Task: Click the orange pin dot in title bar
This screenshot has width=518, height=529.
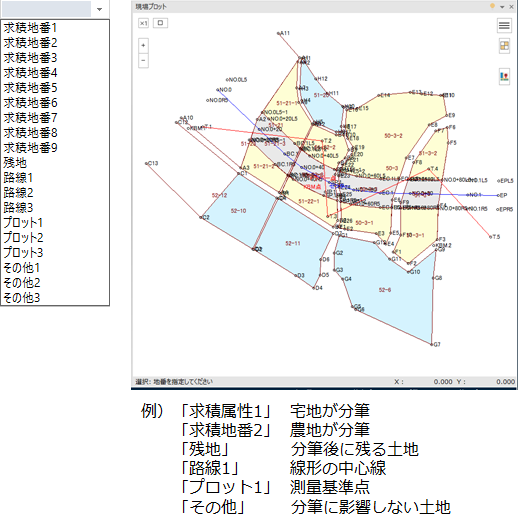Action: tap(492, 6)
